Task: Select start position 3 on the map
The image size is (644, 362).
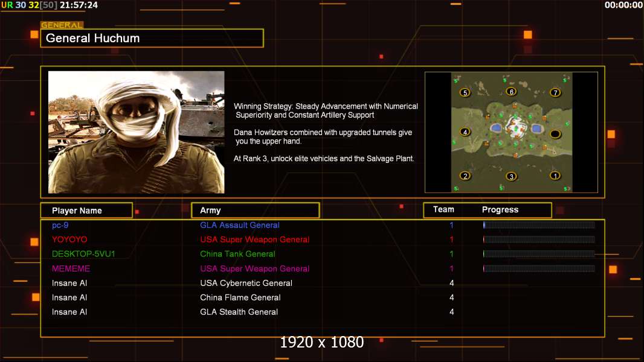Action: pyautogui.click(x=511, y=177)
